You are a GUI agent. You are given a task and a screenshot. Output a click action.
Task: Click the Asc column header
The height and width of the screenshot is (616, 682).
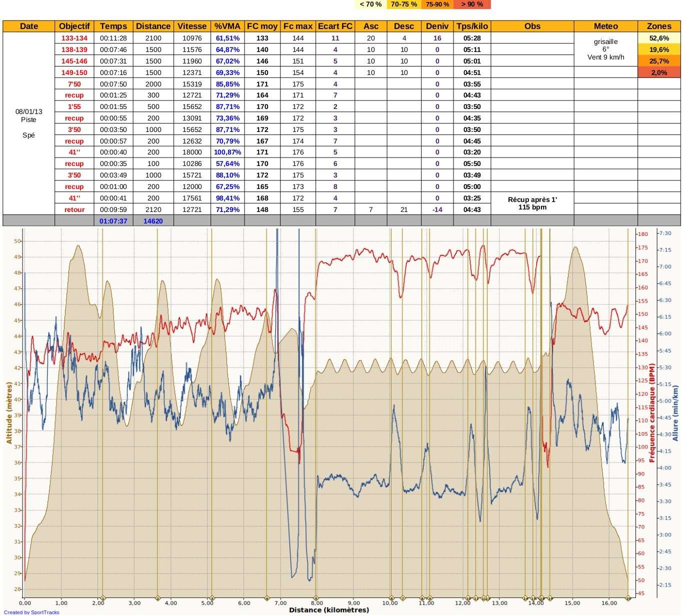(370, 26)
